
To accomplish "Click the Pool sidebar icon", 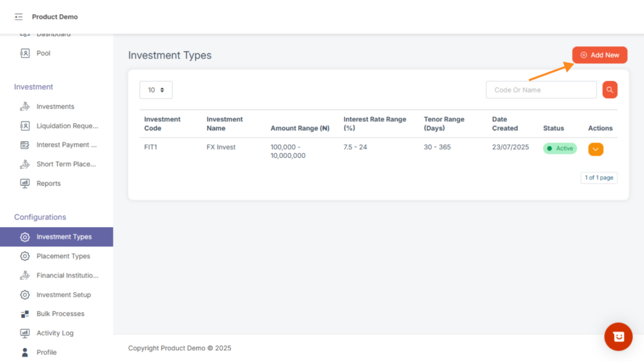I will coord(25,54).
